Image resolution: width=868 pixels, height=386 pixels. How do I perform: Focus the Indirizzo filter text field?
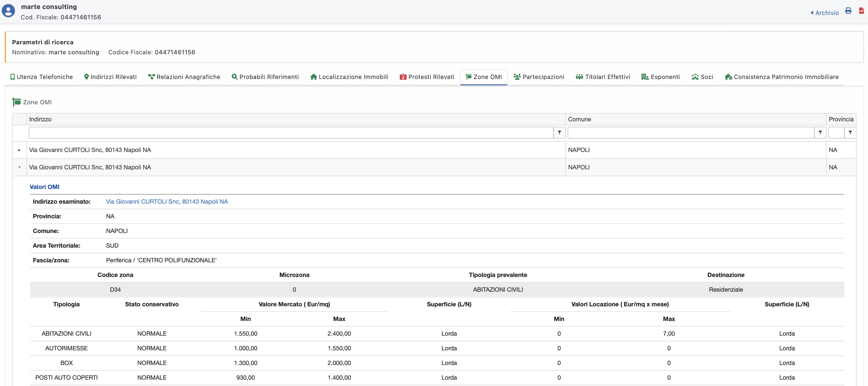291,133
